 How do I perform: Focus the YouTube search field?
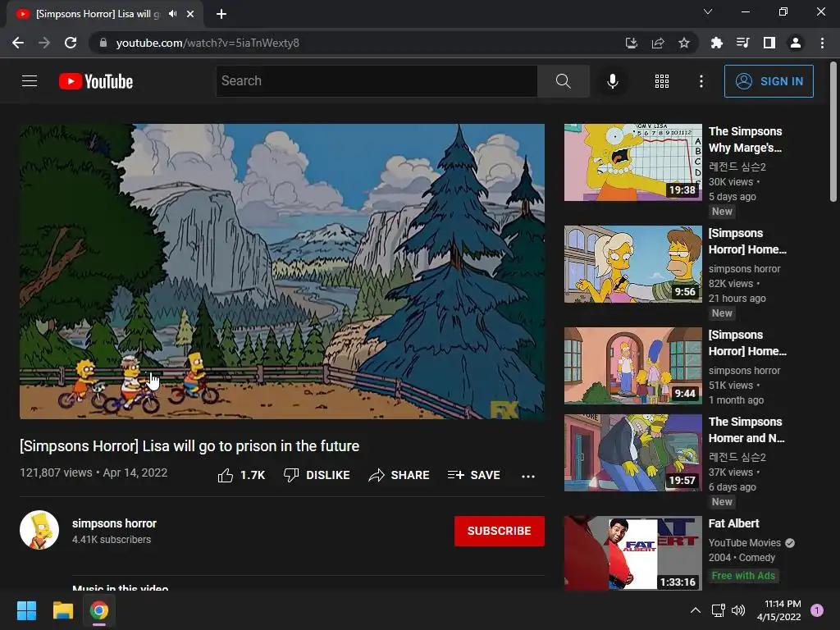point(377,81)
